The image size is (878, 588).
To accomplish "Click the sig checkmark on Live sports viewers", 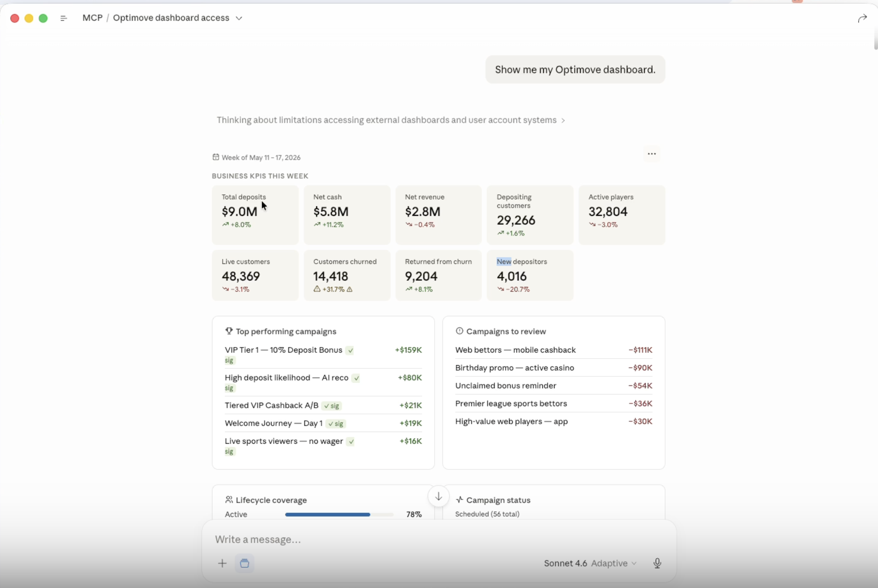I will tap(351, 441).
